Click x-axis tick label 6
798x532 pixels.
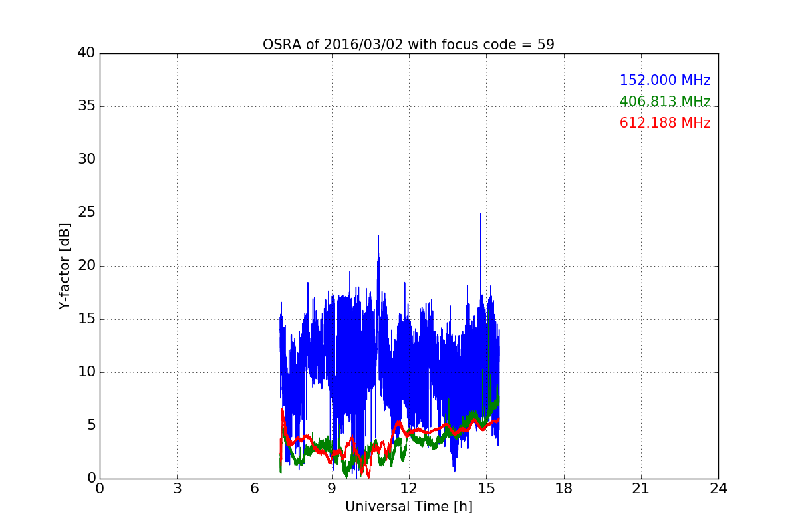pyautogui.click(x=254, y=489)
